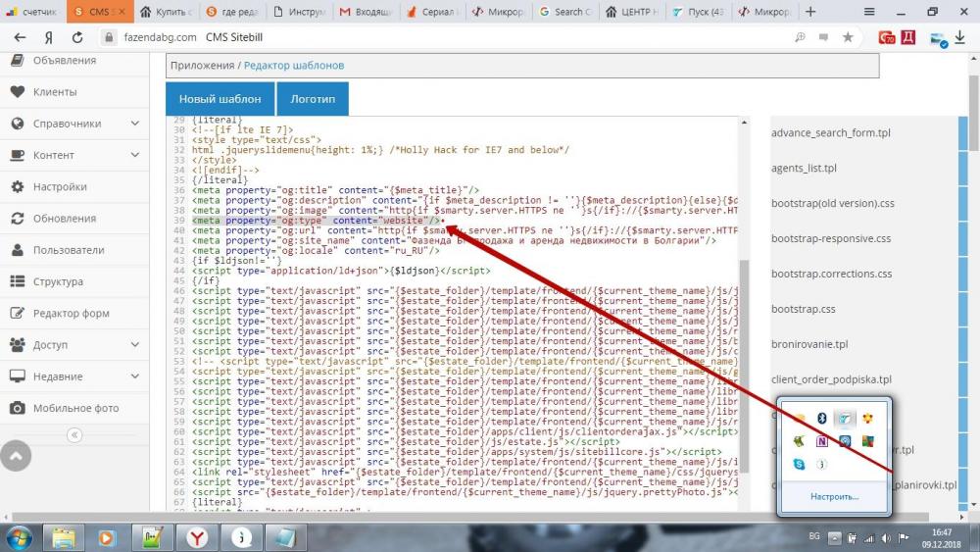The width and height of the screenshot is (980, 552).
Task: Click the round scroll-to-top arrow button
Action: pos(16,456)
